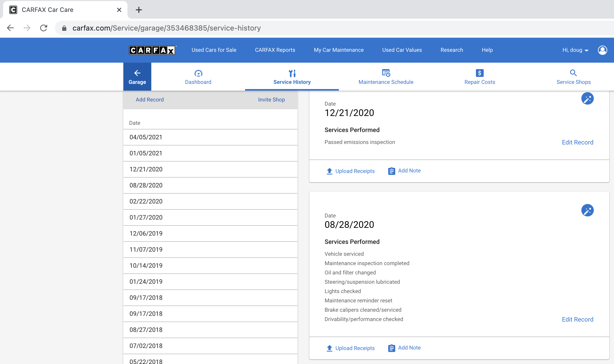The width and height of the screenshot is (614, 364).
Task: Select the 11/07/2019 date row
Action: tap(210, 250)
